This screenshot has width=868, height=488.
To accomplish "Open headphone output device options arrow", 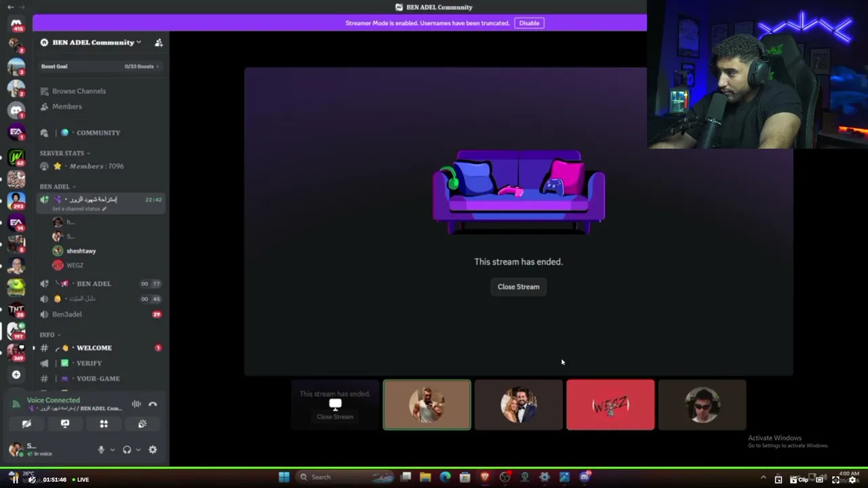I will tap(138, 449).
